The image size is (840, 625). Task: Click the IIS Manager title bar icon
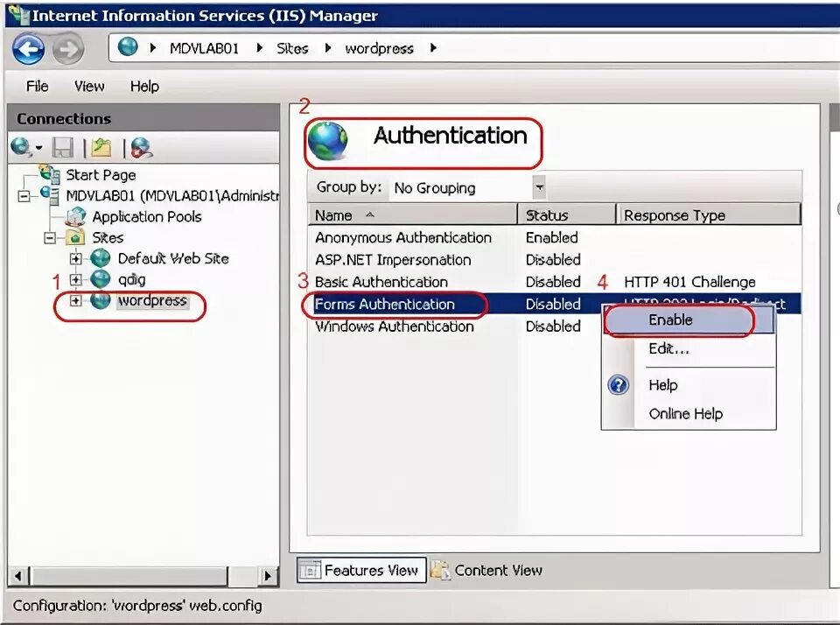point(18,15)
